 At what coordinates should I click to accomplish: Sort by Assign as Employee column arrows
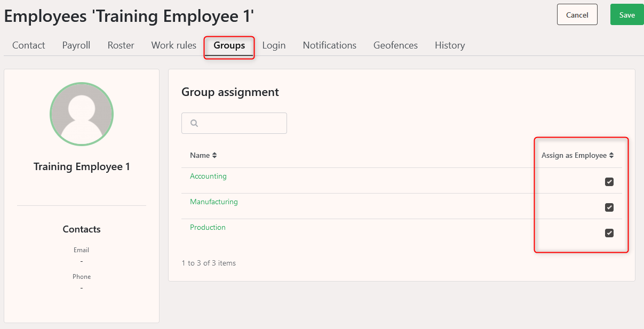point(611,156)
